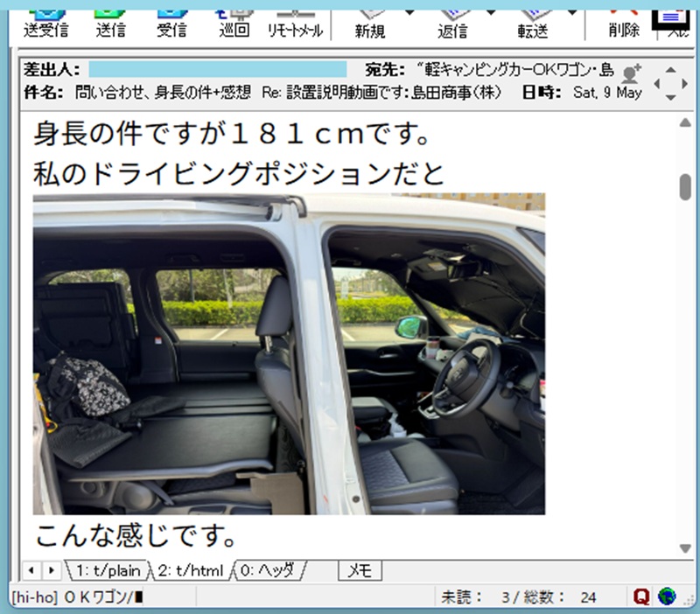Click the message body scrollbar down arrow
Image resolution: width=700 pixels, height=614 pixels.
coord(685,548)
